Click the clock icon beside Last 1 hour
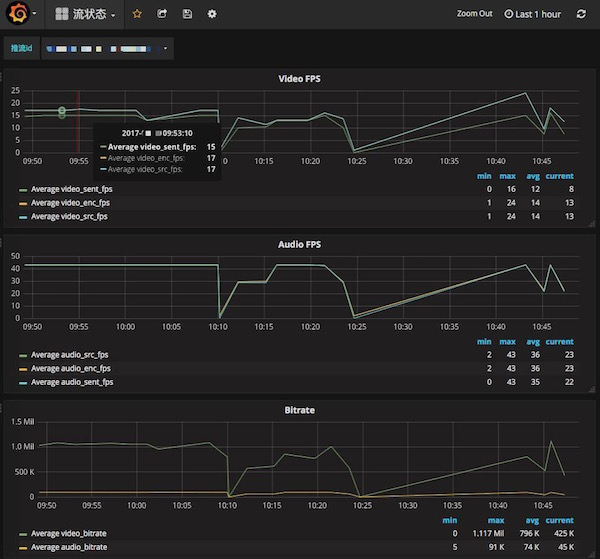The width and height of the screenshot is (600, 559). [508, 14]
